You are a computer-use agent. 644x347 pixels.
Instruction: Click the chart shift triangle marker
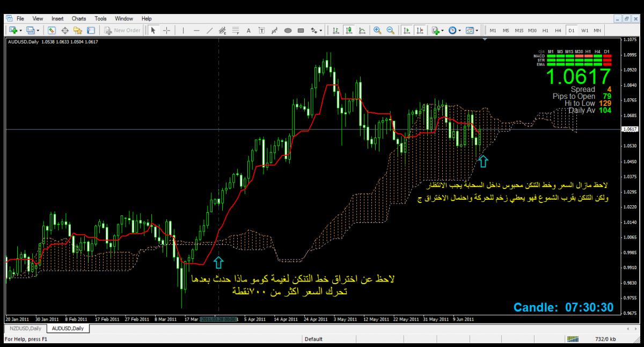click(485, 39)
